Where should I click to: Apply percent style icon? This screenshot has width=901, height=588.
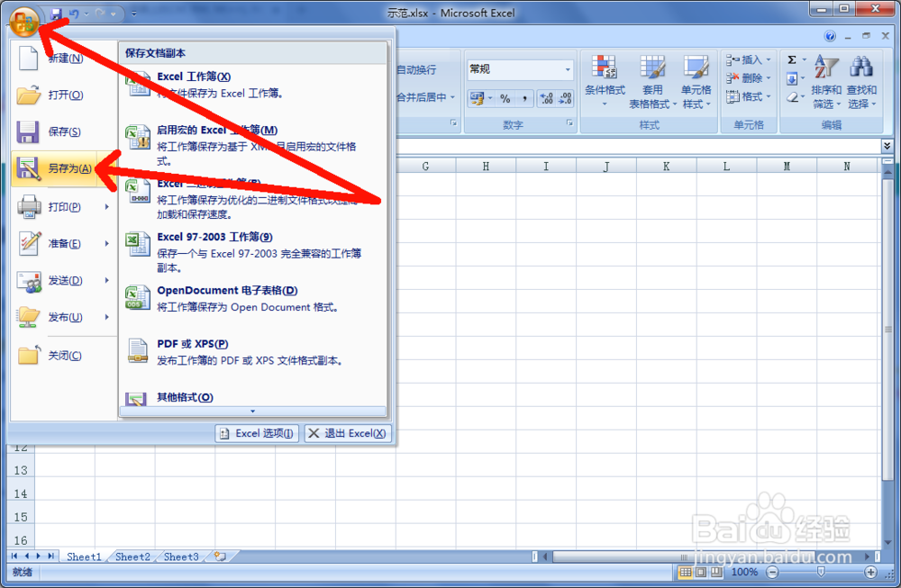505,98
